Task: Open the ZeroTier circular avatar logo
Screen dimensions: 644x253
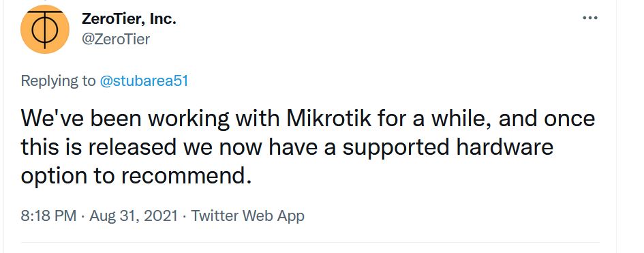Action: pos(45,29)
